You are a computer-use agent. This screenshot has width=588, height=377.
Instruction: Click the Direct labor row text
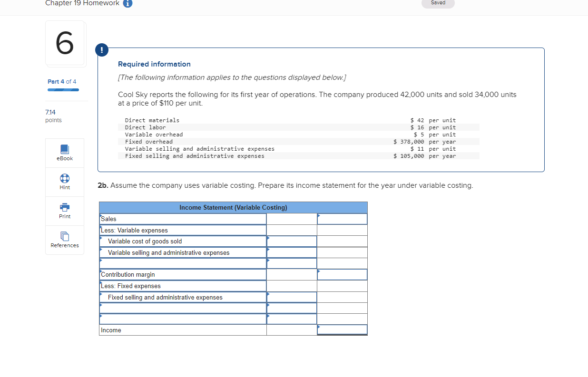[145, 127]
